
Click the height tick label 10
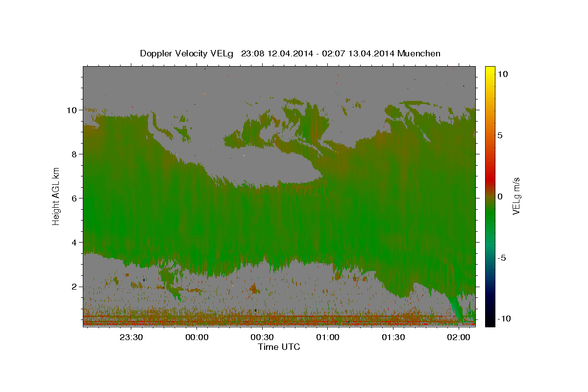click(x=72, y=110)
